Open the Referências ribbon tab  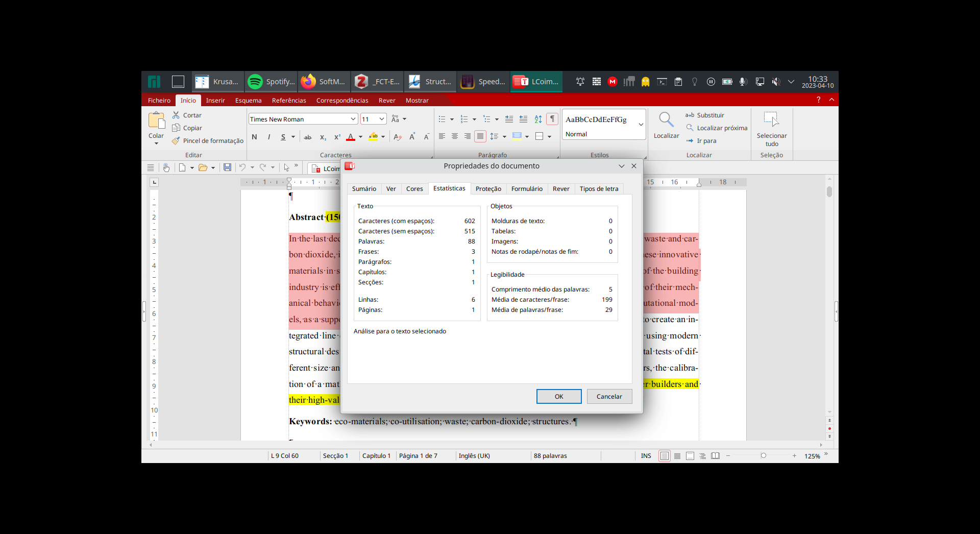click(x=289, y=101)
